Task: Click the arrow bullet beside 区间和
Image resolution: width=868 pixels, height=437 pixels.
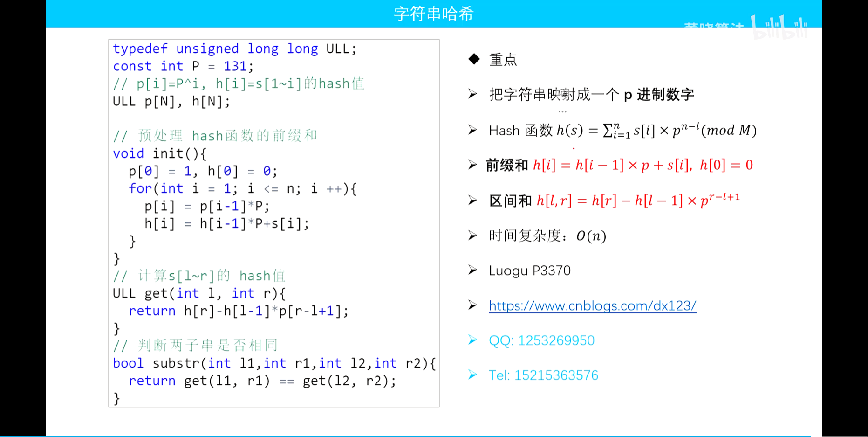Action: pyautogui.click(x=473, y=200)
